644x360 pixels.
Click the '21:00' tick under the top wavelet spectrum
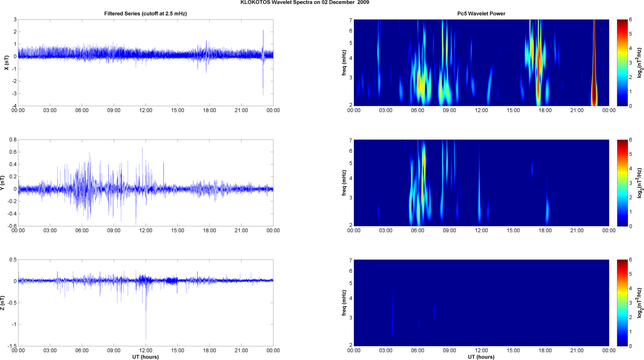point(577,110)
